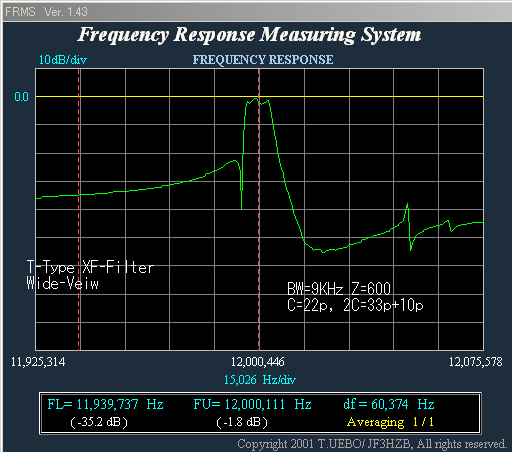Select the FL= 11,939,737 Hz readout

(x=105, y=404)
